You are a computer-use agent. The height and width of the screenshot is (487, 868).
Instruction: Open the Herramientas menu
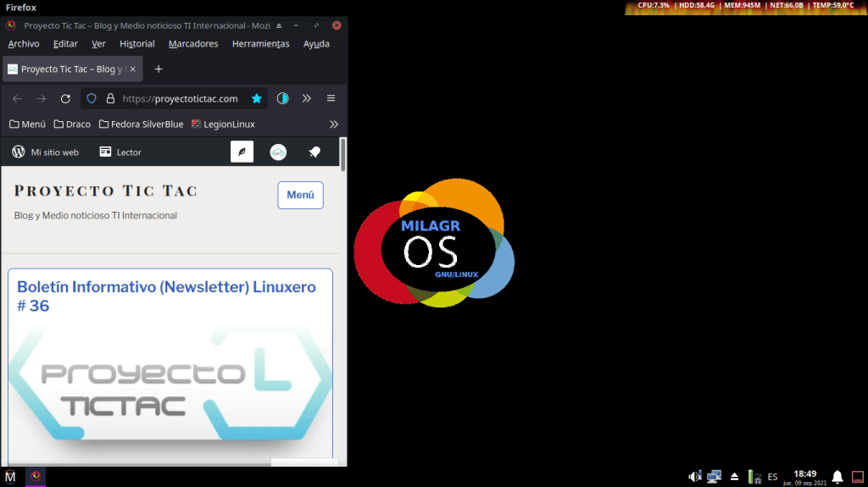pos(260,44)
